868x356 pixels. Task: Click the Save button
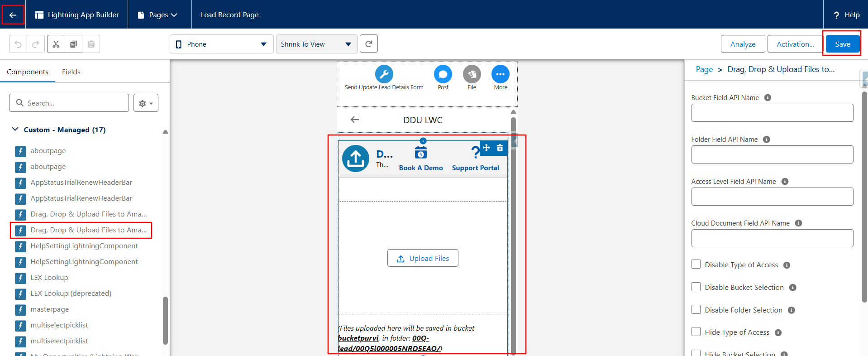tap(842, 44)
